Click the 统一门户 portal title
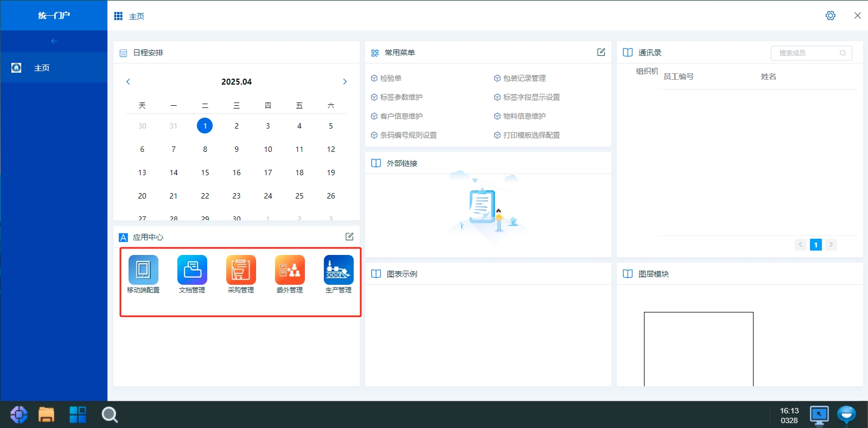868x428 pixels. pyautogui.click(x=54, y=15)
